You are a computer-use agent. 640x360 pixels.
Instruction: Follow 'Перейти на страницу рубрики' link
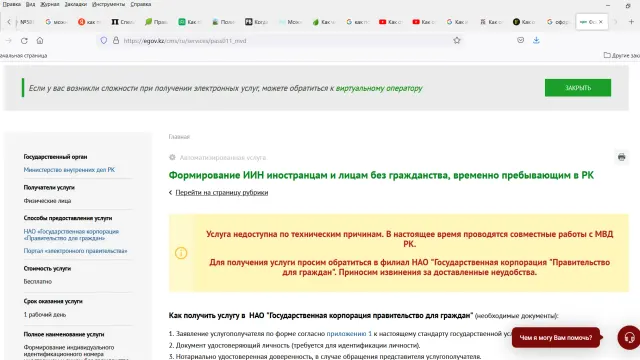pos(222,192)
